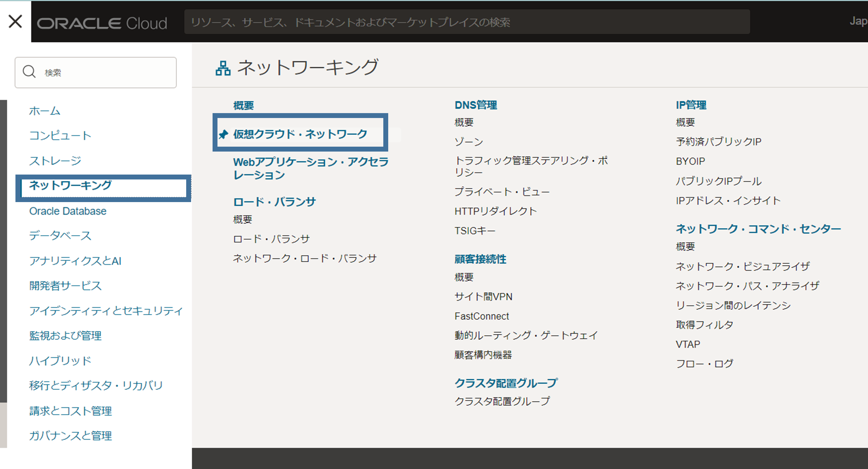The image size is (868, 469).
Task: Open Oracle Database menu category
Action: 68,211
